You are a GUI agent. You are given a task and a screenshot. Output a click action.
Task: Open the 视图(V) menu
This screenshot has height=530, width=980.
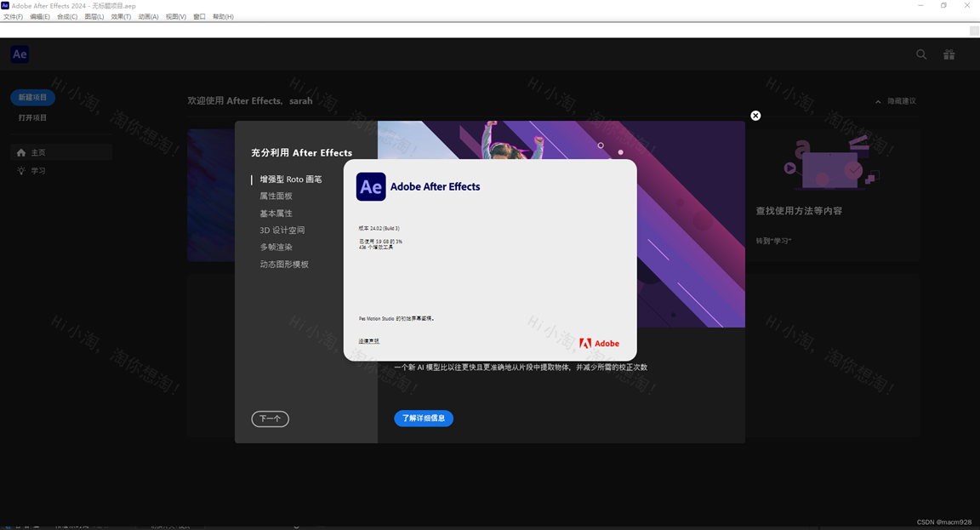point(175,17)
